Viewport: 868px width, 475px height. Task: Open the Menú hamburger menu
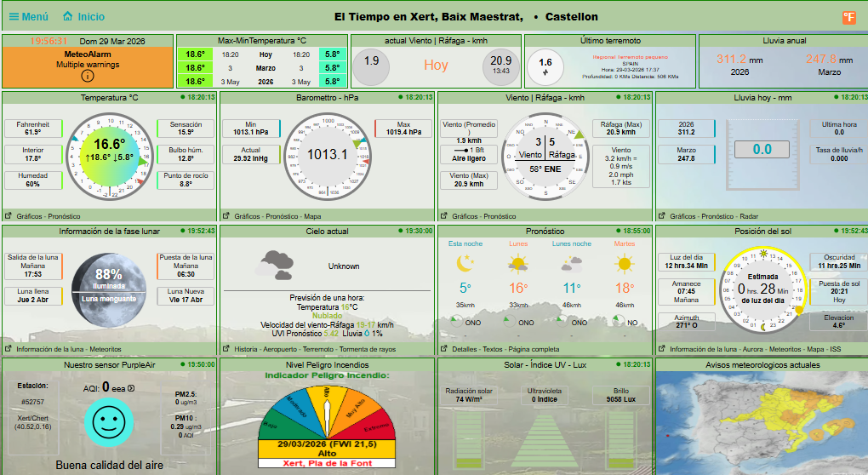tap(28, 16)
